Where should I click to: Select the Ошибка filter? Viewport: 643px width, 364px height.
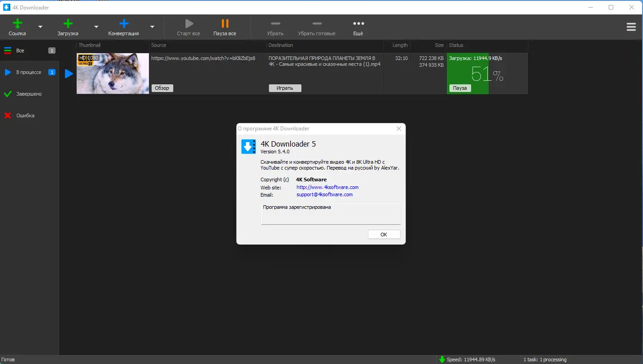tap(29, 115)
